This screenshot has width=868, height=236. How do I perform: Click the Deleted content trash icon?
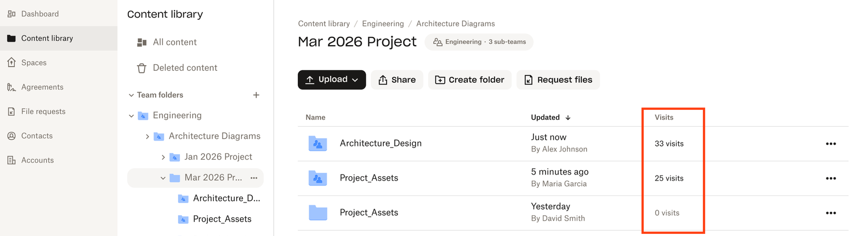[x=141, y=68]
